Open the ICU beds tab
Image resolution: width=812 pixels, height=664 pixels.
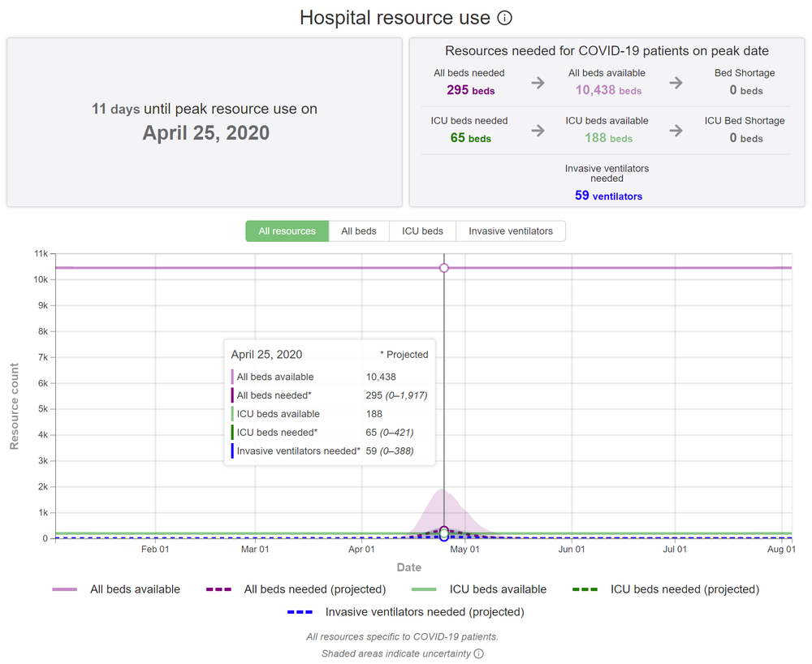(422, 231)
